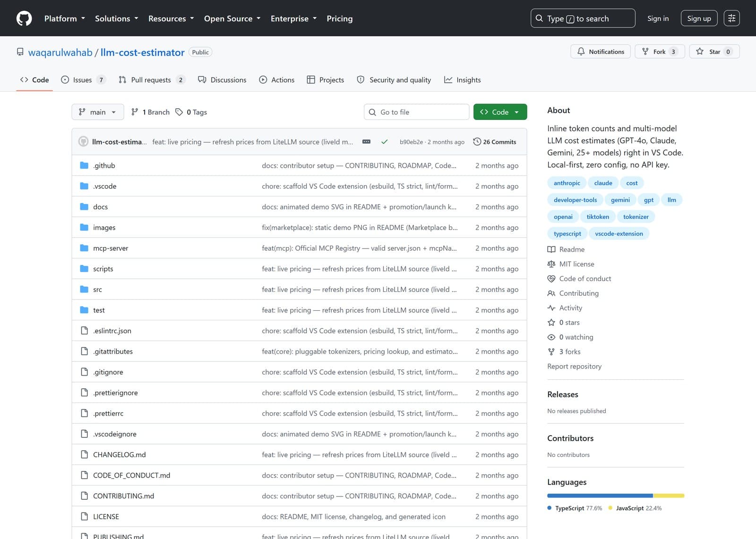Click the tiktoken topic tag
Viewport: 756px width, 539px height.
[598, 216]
